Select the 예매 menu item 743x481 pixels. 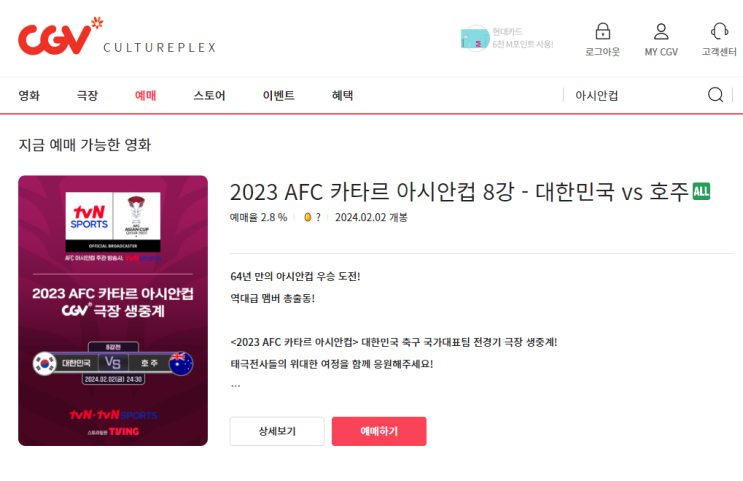(x=145, y=95)
